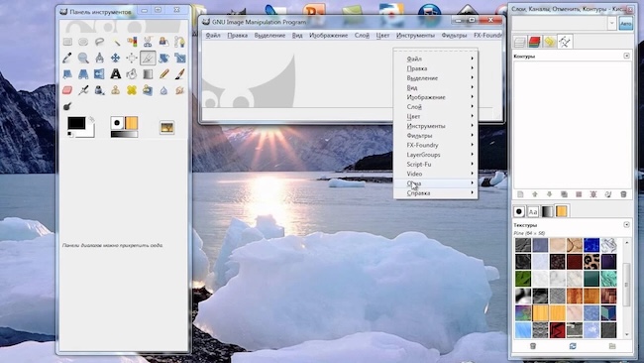The width and height of the screenshot is (644, 363).
Task: Open the Контуры panel configure menu button
Action: [x=626, y=56]
